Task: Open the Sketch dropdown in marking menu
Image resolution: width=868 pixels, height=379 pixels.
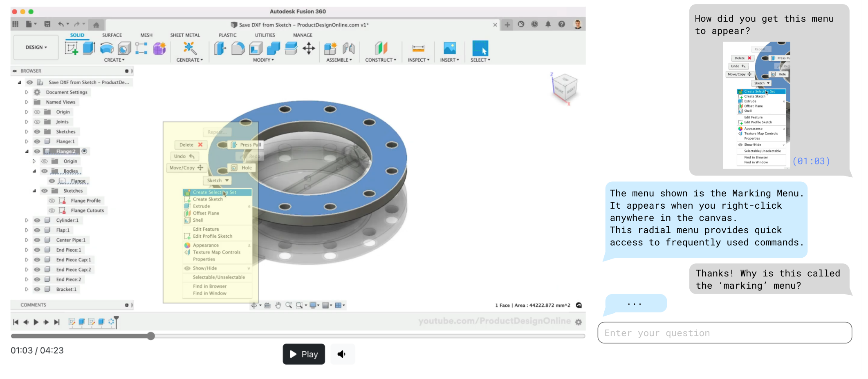Action: 217,181
